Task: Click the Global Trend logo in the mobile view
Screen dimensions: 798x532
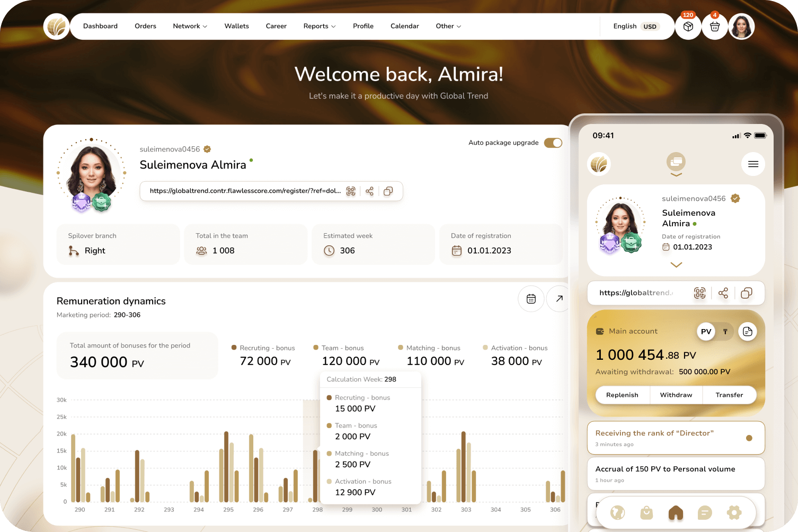Action: coord(599,164)
